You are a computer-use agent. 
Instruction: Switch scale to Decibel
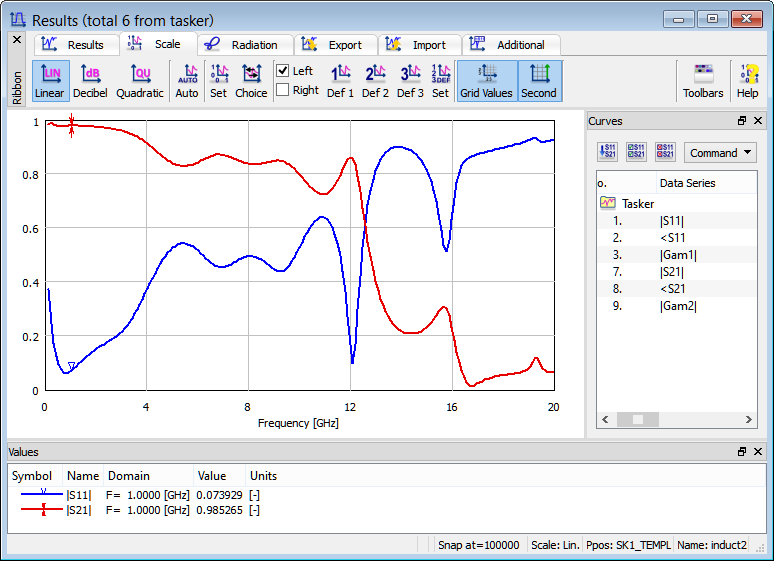click(x=90, y=80)
